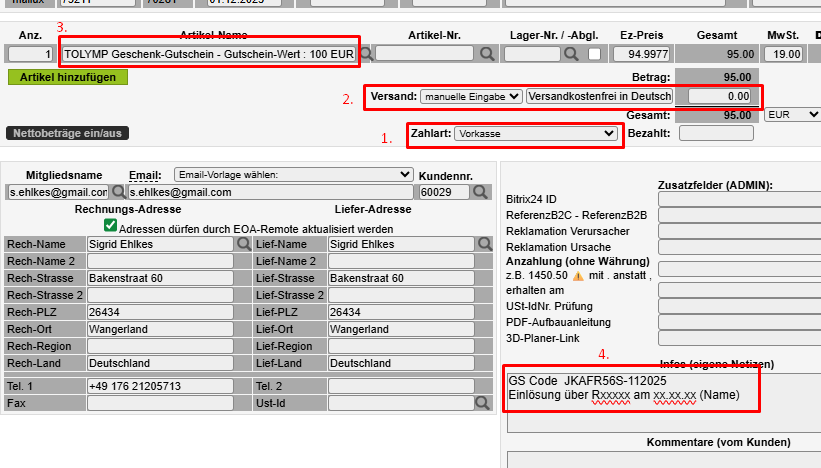This screenshot has height=468, width=821.
Task: Click the Rech-Strasse field with Bakenstraat 60
Action: (x=158, y=278)
